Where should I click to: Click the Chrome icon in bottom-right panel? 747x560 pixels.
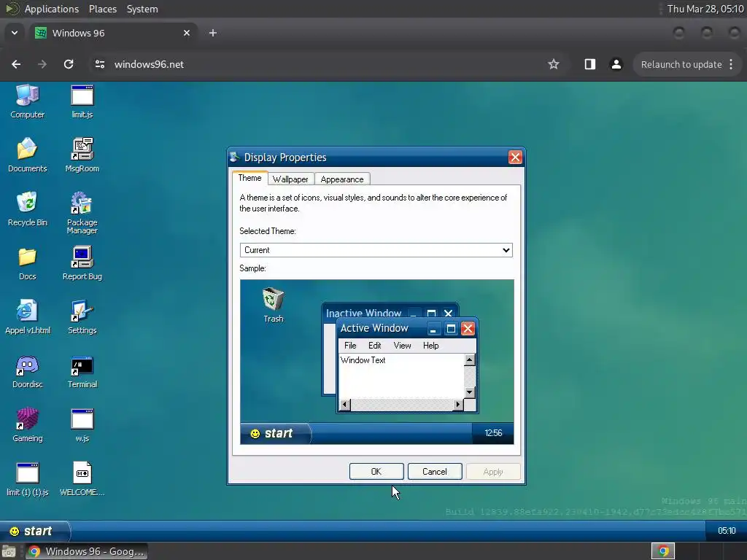[663, 551]
